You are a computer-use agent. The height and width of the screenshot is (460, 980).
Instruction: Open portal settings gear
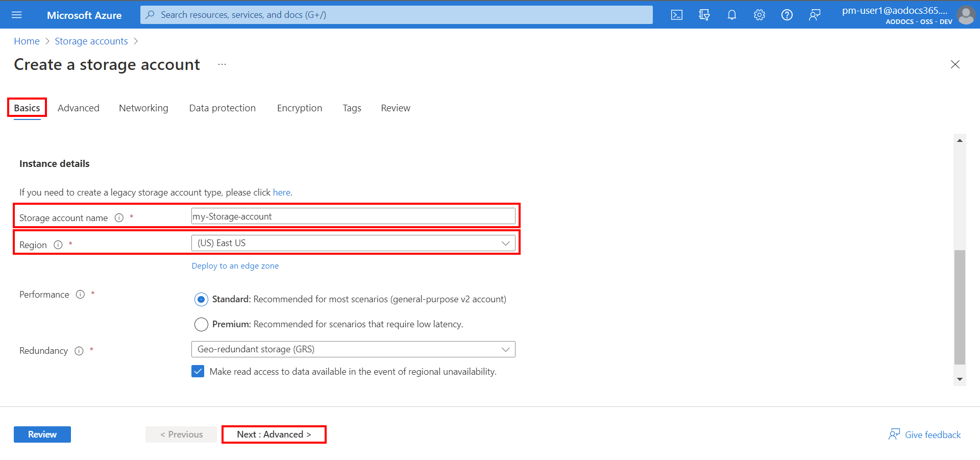click(759, 15)
